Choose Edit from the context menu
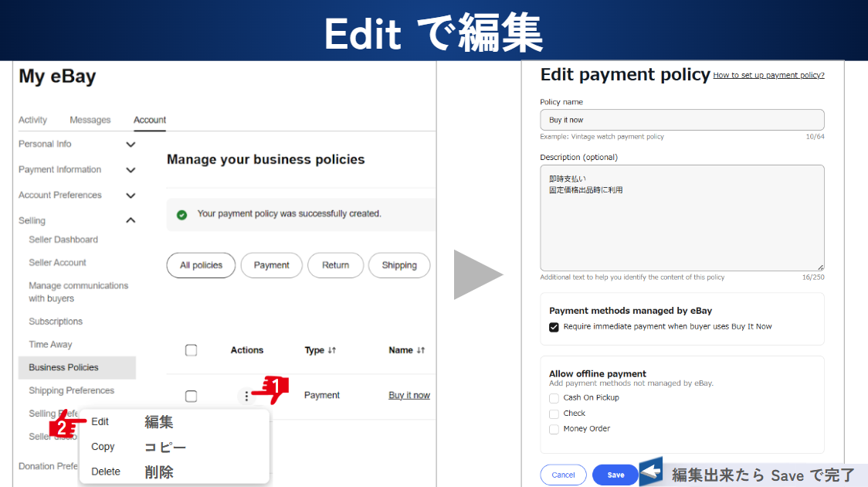 tap(100, 422)
